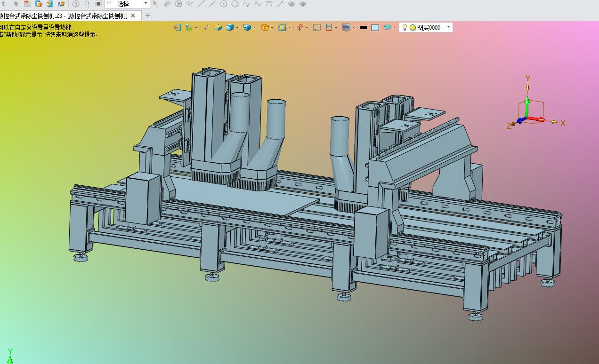Image resolution: width=599 pixels, height=364 pixels.
Task: Expand the 图层0000 layer dropdown
Action: [449, 27]
